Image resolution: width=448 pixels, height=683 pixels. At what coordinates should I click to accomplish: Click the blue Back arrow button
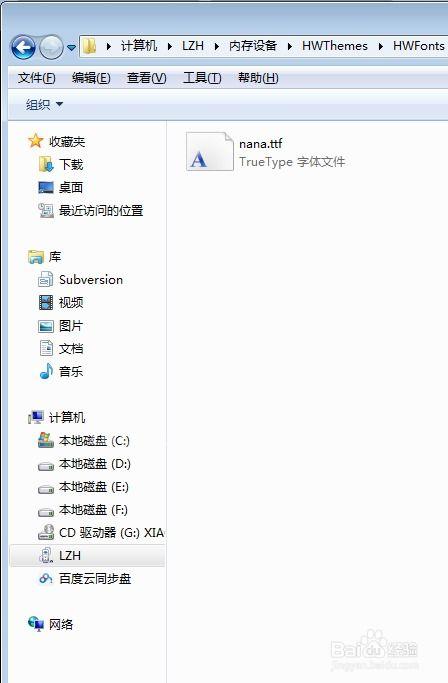point(23,47)
